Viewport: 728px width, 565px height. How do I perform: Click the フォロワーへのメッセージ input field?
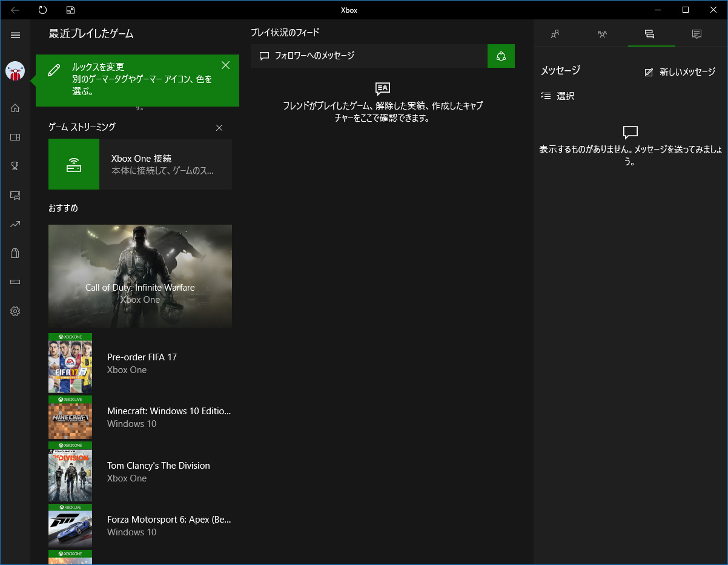pyautogui.click(x=369, y=56)
